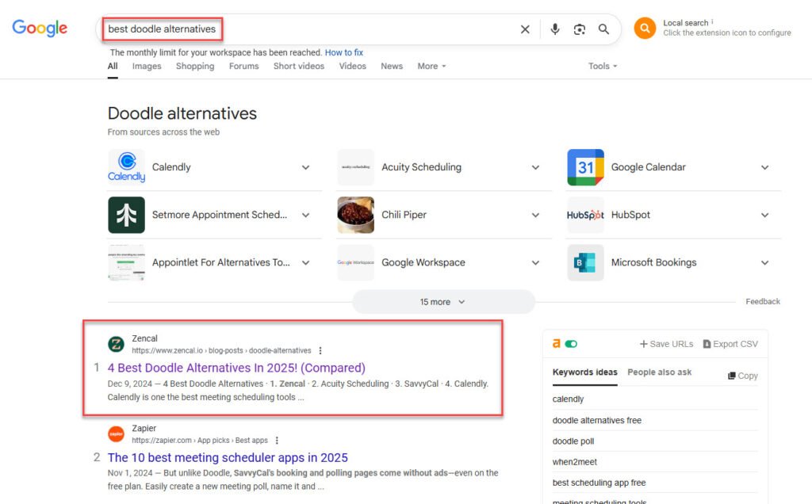Viewport: 812px width, 504px height.
Task: Toggle the green extension switch
Action: pos(571,344)
